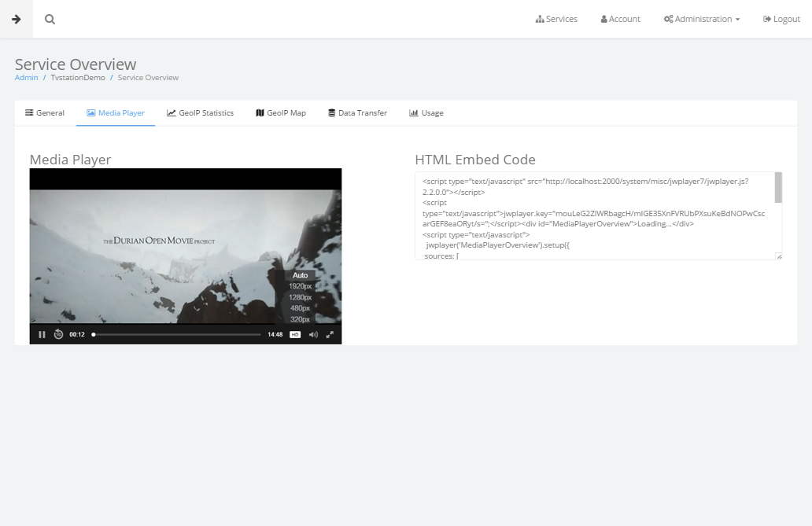Click the HTML Embed Code heading
This screenshot has height=526, width=812.
pos(475,160)
